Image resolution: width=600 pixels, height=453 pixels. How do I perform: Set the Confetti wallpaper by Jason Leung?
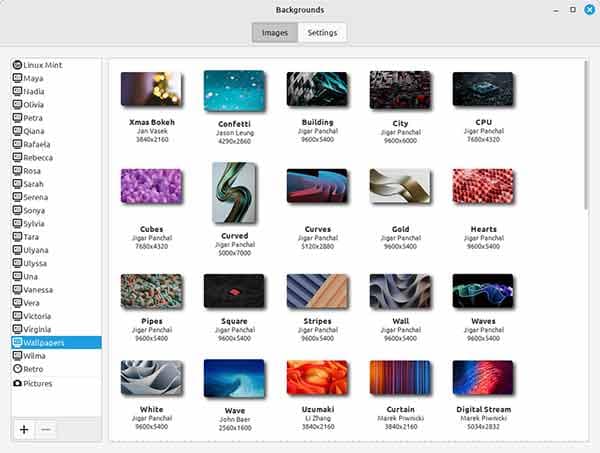pos(234,90)
